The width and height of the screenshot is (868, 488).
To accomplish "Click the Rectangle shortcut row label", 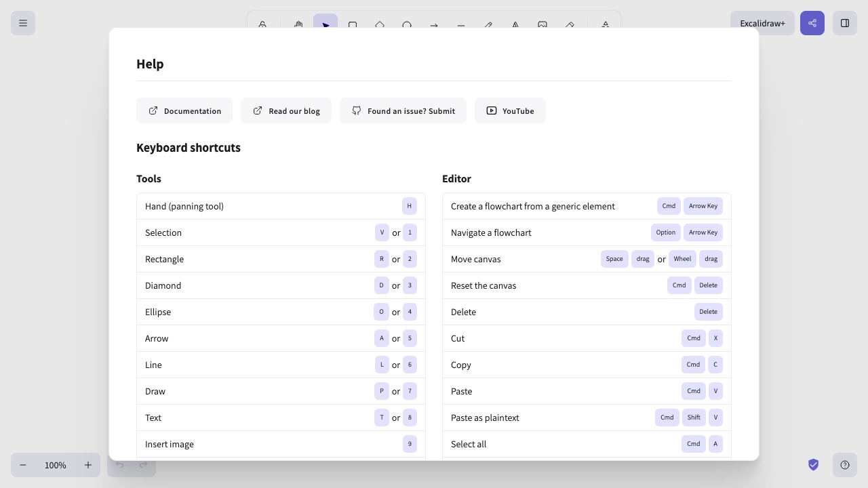I will (x=164, y=259).
